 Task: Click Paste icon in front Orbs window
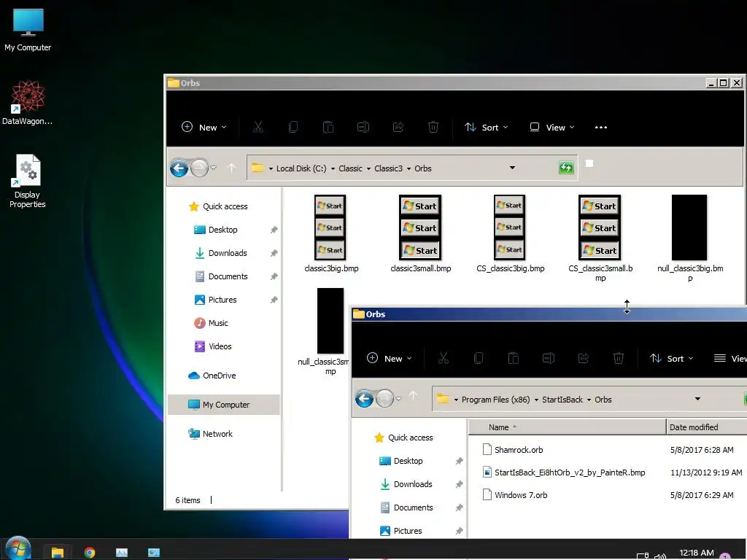point(513,358)
